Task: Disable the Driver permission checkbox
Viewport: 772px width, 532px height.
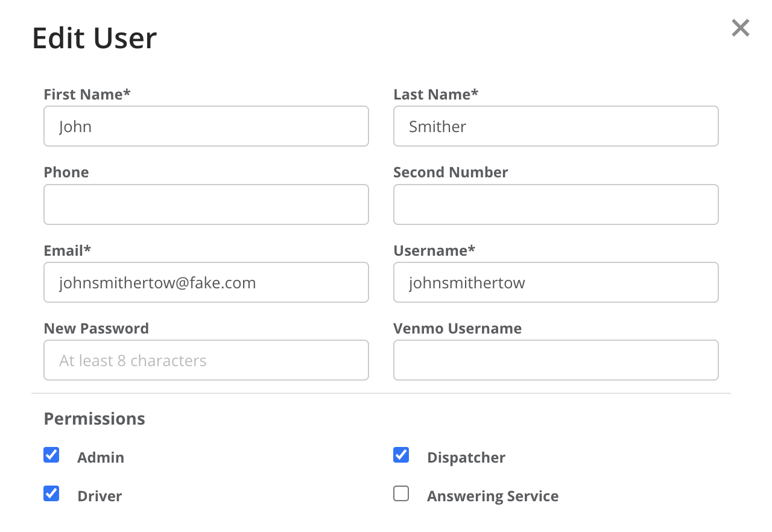Action: tap(51, 493)
